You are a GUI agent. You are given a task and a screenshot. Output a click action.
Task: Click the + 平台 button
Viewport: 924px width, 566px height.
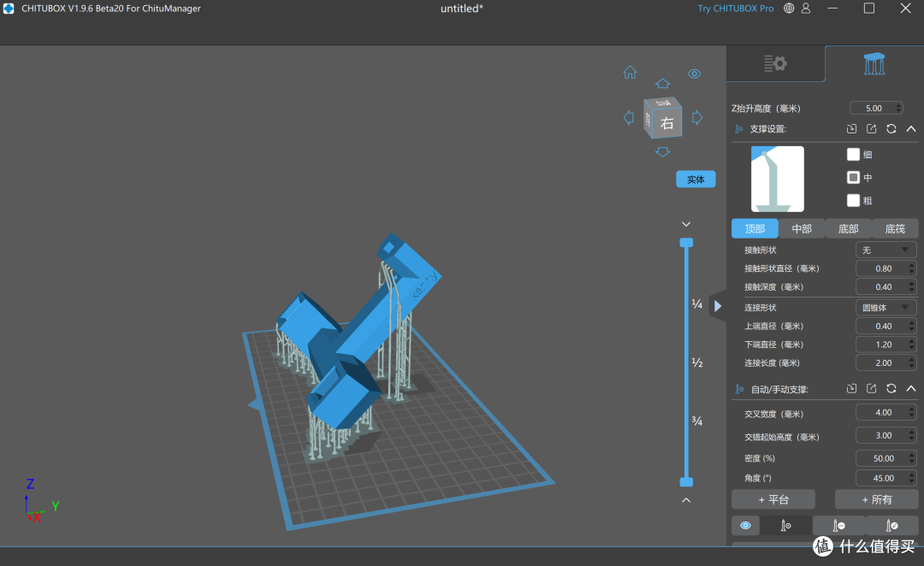(x=773, y=499)
